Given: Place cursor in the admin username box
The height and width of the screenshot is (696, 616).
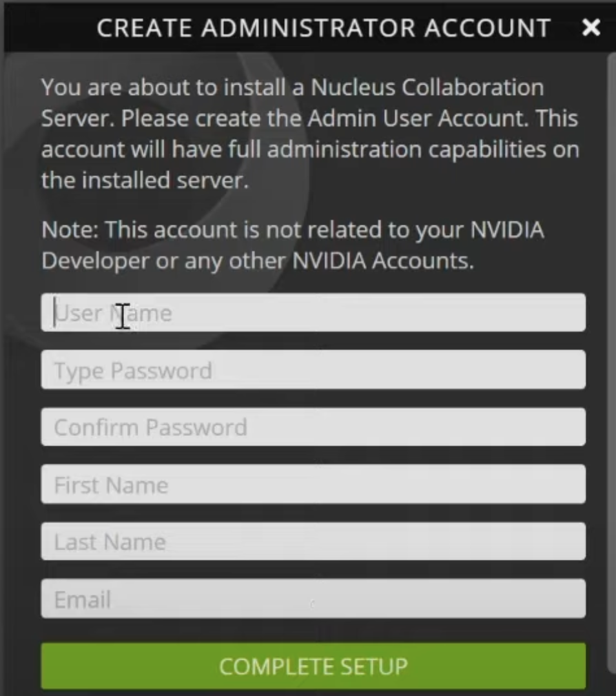Looking at the screenshot, I should [313, 313].
